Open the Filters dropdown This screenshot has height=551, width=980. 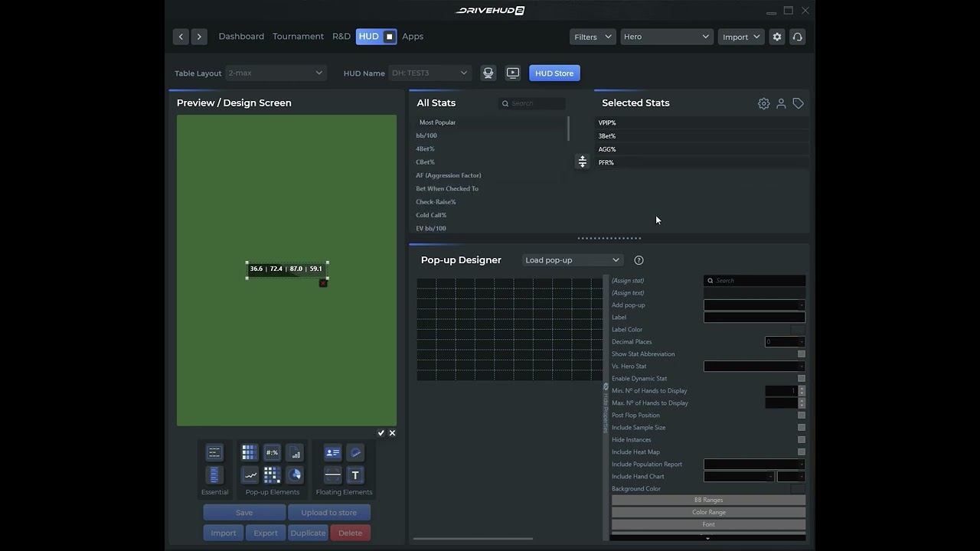593,37
